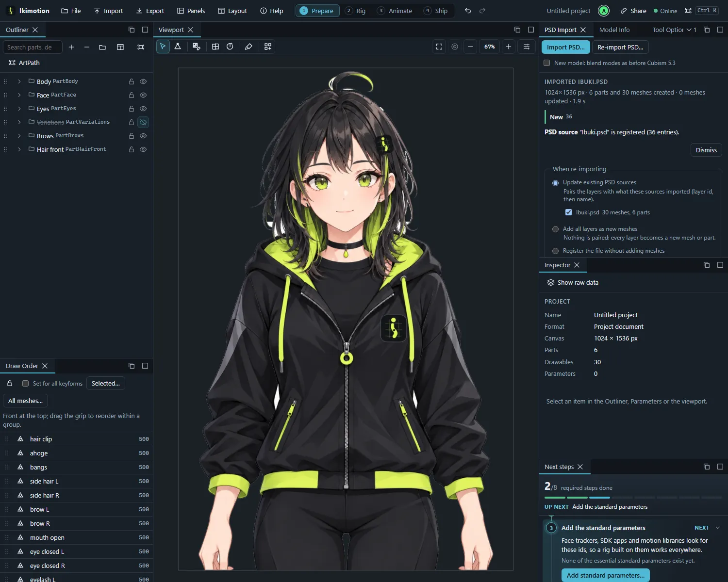The image size is (728, 582).
Task: Click the fit-to-screen icon in Viewport
Action: click(439, 47)
